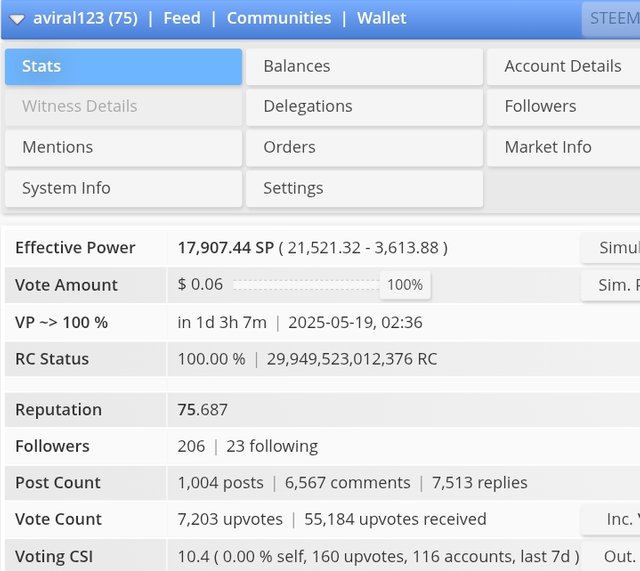The width and height of the screenshot is (640, 571).
Task: Open the System Info tab
Action: point(123,188)
